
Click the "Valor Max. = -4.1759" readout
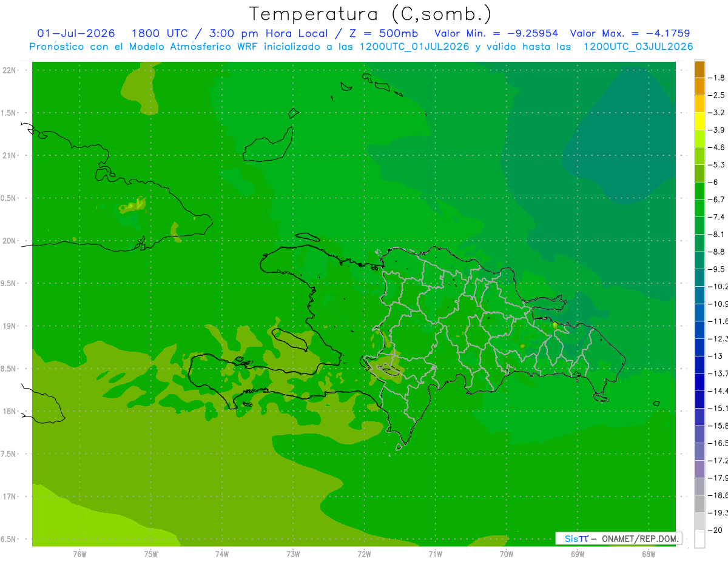pos(630,33)
